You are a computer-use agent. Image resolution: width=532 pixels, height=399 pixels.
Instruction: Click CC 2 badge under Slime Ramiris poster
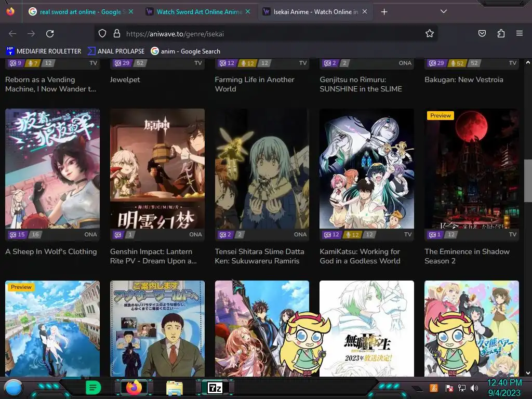[225, 234]
